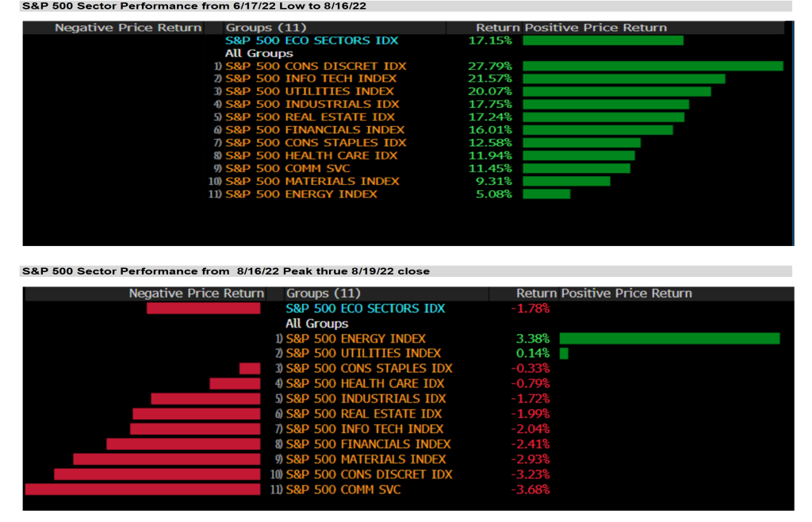Click the 11.45% return value
The image size is (812, 522).
(x=490, y=168)
